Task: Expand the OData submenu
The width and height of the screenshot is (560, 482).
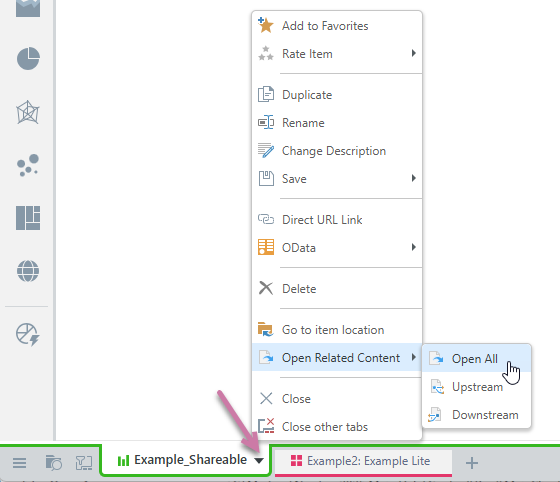Action: click(x=414, y=247)
